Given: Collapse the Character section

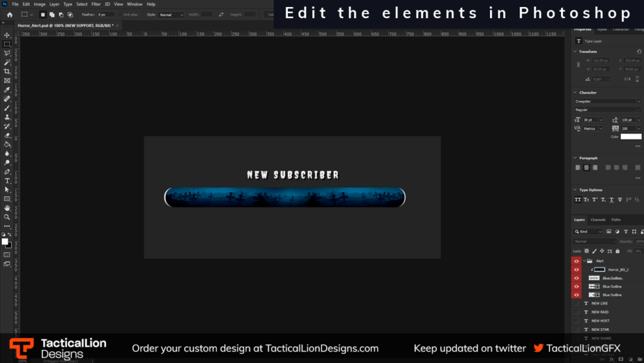Looking at the screenshot, I should (575, 92).
